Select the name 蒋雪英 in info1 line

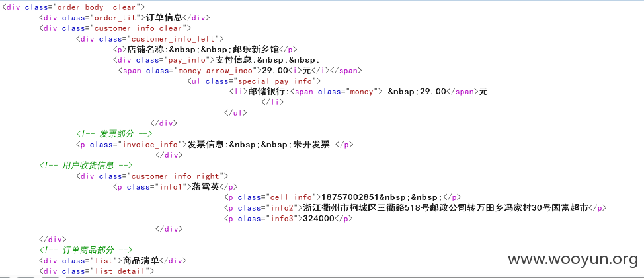(206, 187)
